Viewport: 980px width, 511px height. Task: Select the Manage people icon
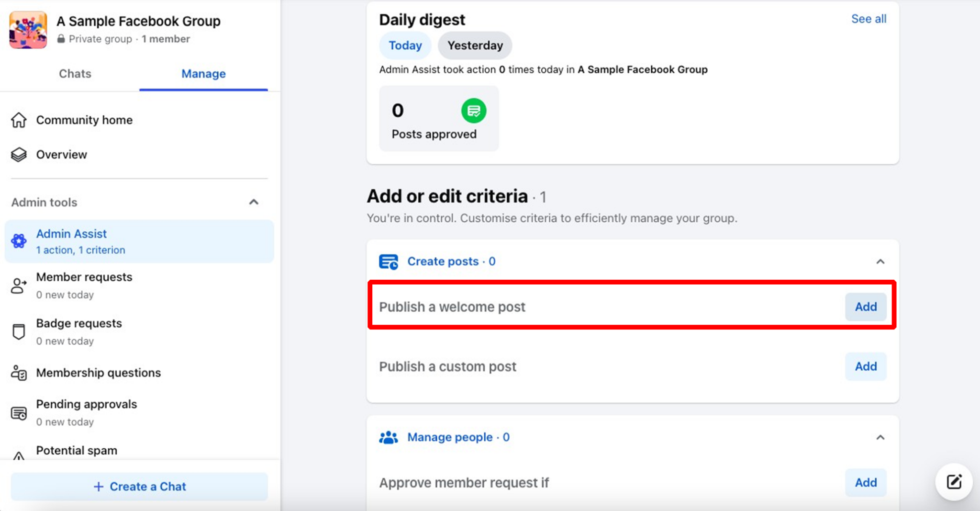[389, 437]
